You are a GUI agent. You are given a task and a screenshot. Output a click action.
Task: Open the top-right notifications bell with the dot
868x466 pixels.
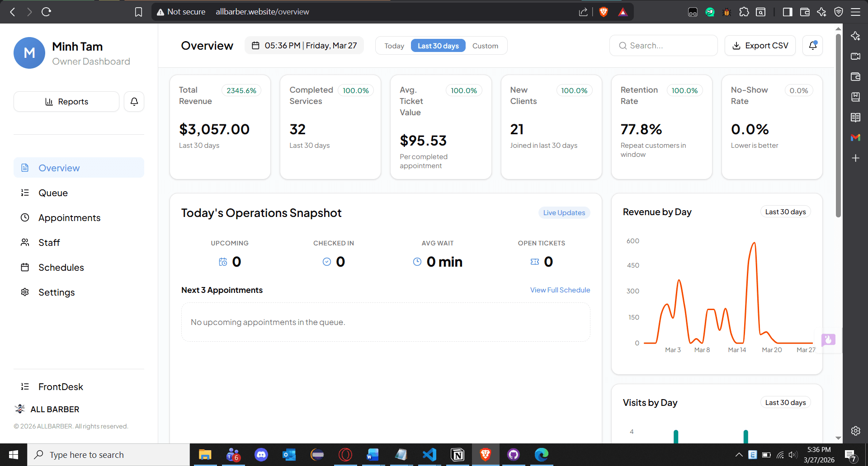point(812,46)
